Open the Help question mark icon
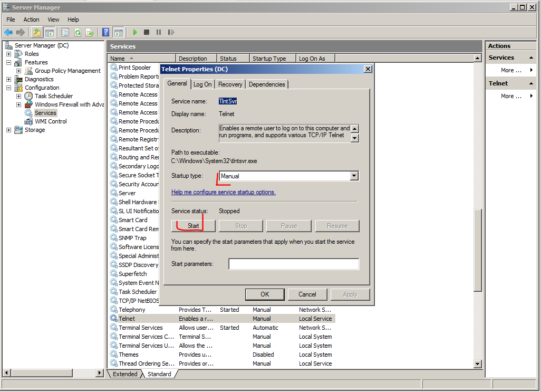Image resolution: width=541 pixels, height=392 pixels. coord(106,32)
